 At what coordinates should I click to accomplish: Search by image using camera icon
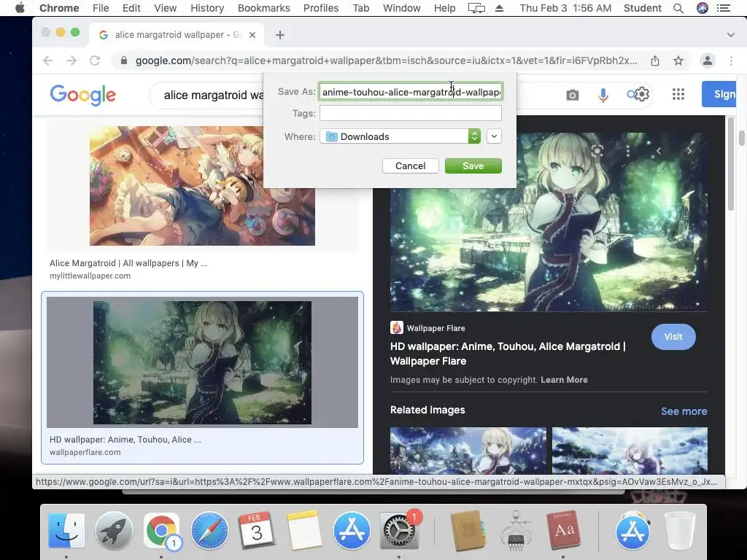(x=573, y=96)
